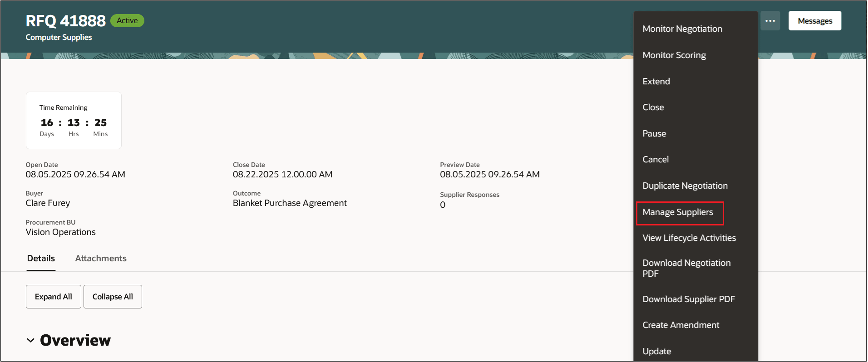
Task: Click the Overview heading
Action: (75, 340)
